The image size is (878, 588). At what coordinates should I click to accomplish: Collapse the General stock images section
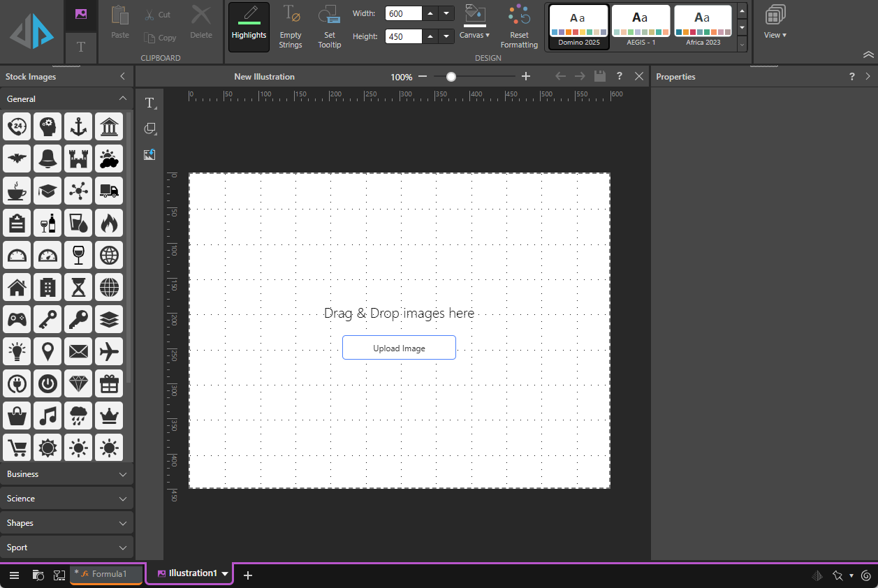pyautogui.click(x=123, y=99)
